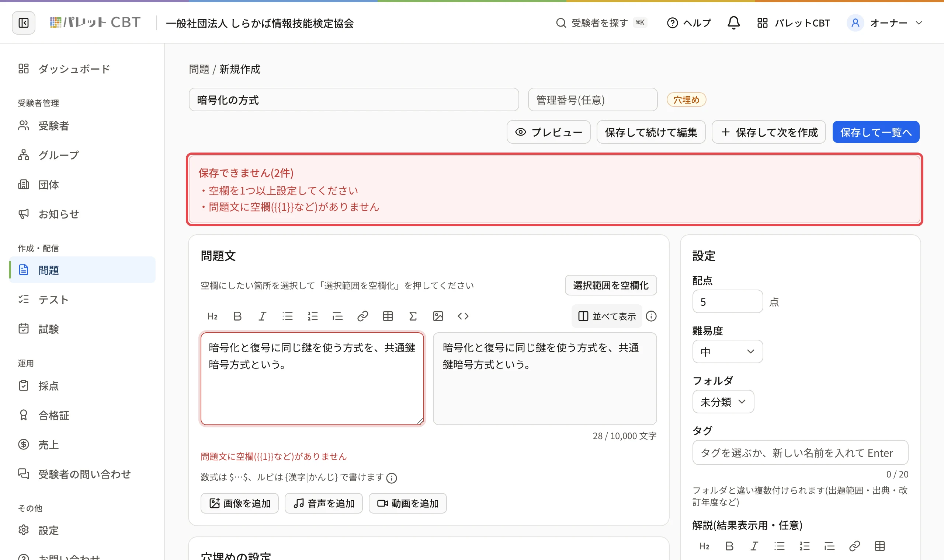Expand the オーナー account menu
Screen dimensions: 944x560
pyautogui.click(x=885, y=23)
